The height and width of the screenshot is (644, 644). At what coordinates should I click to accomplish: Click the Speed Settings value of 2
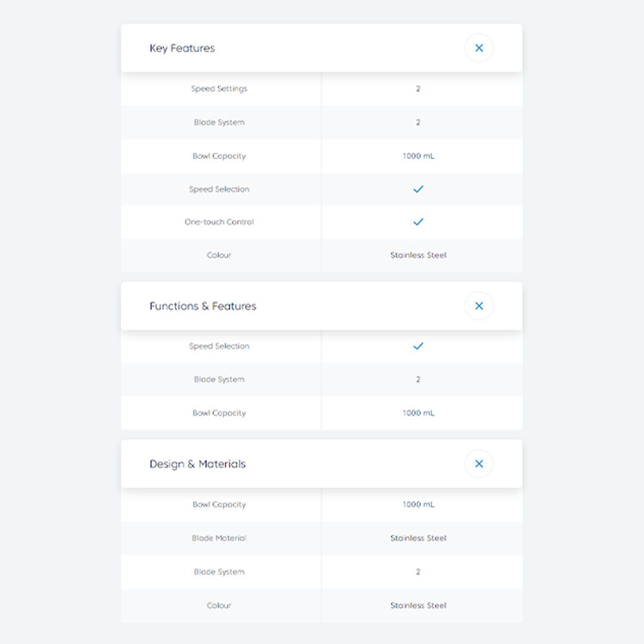coord(418,89)
